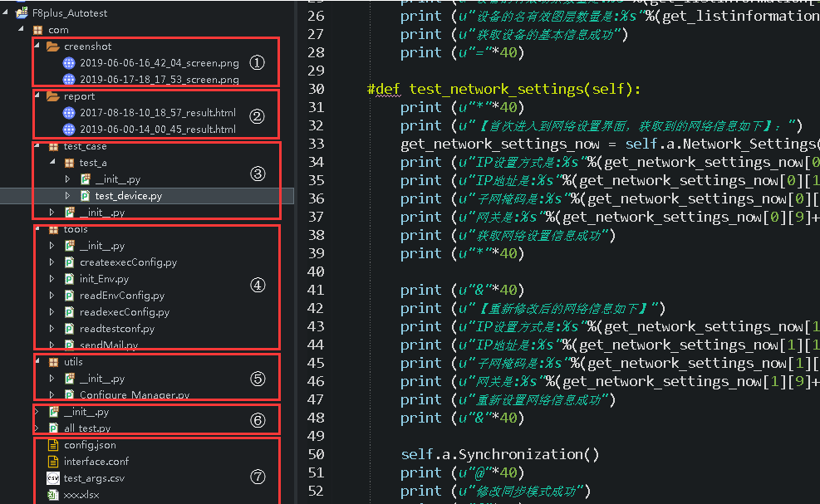Click the test_device.py Python file icon
This screenshot has height=504, width=820.
85,195
